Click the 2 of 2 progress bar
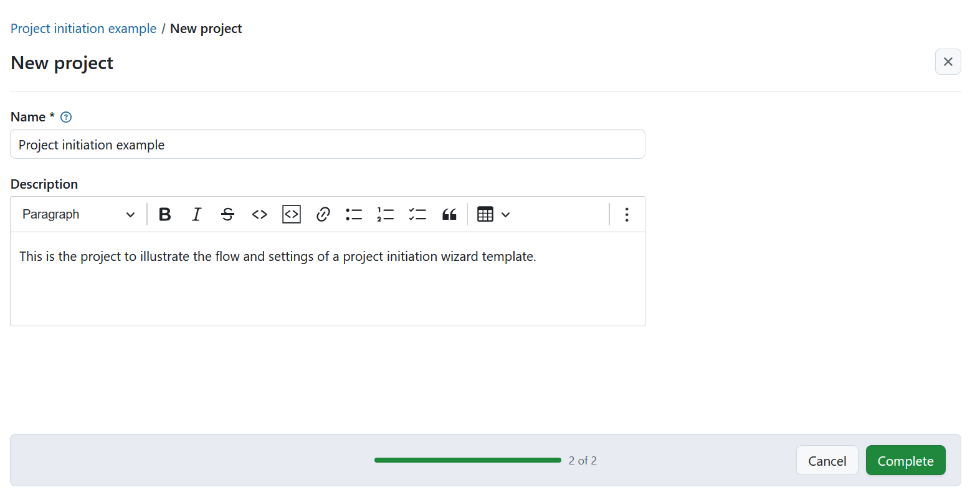 (x=467, y=460)
